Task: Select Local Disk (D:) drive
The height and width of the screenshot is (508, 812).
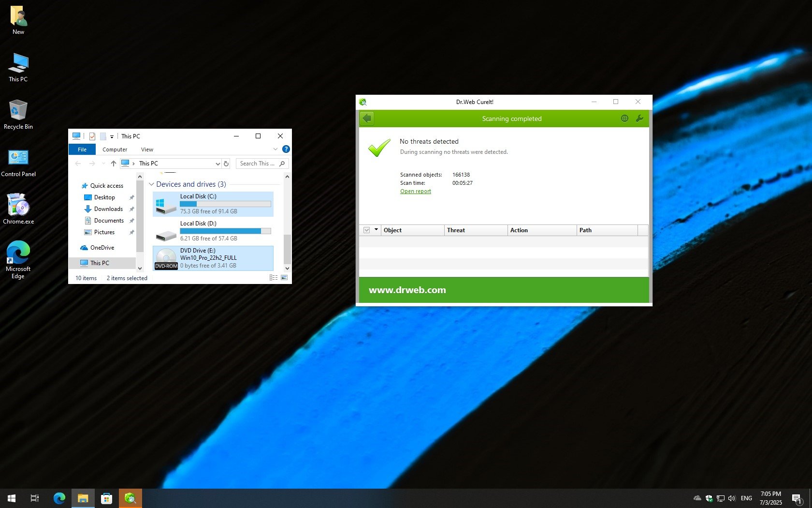Action: 213,231
